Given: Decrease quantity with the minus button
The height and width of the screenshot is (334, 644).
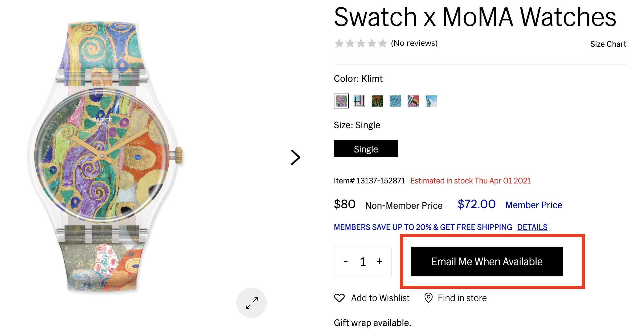Looking at the screenshot, I should click(x=346, y=261).
